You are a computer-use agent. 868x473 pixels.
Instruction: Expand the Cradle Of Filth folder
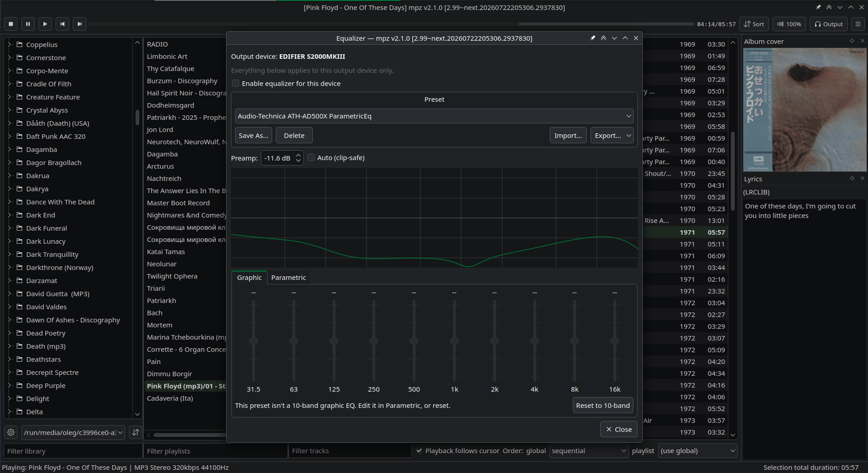click(9, 84)
